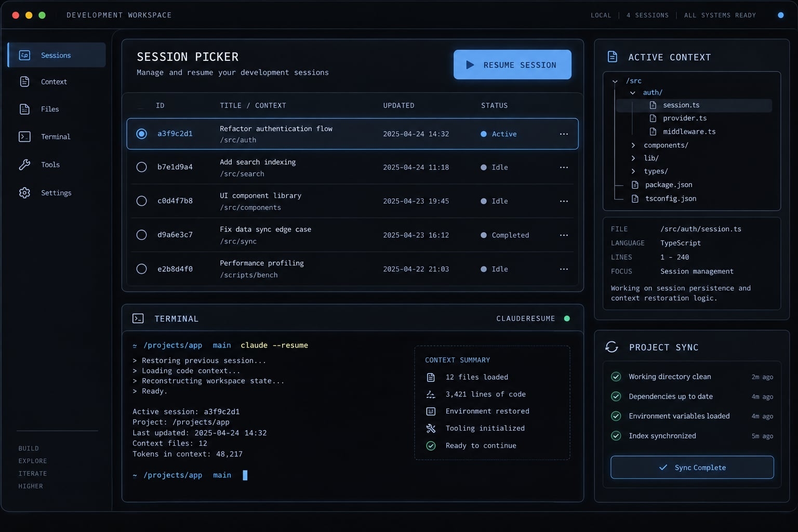Click the Ready to continue checkmark icon
The width and height of the screenshot is (798, 532).
pyautogui.click(x=431, y=446)
